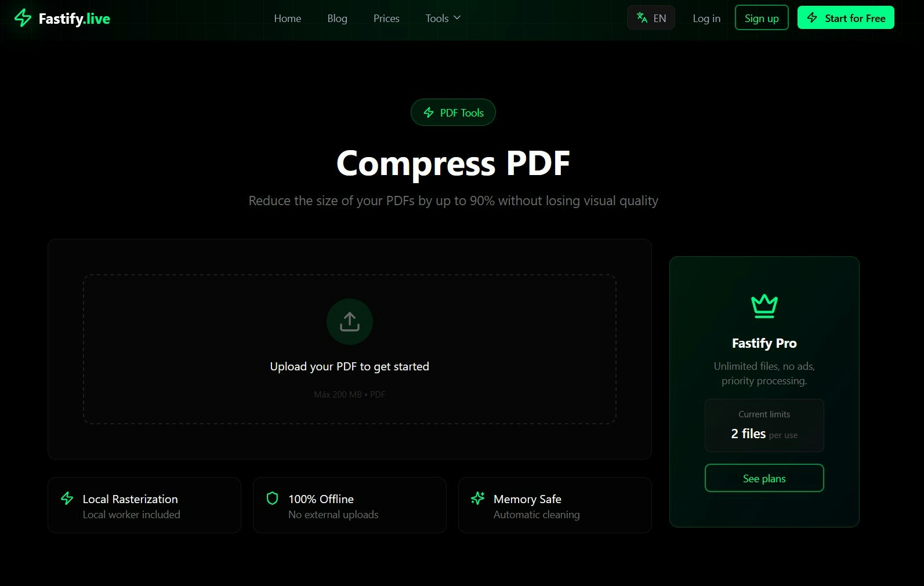Click the upload arrow icon

[350, 322]
